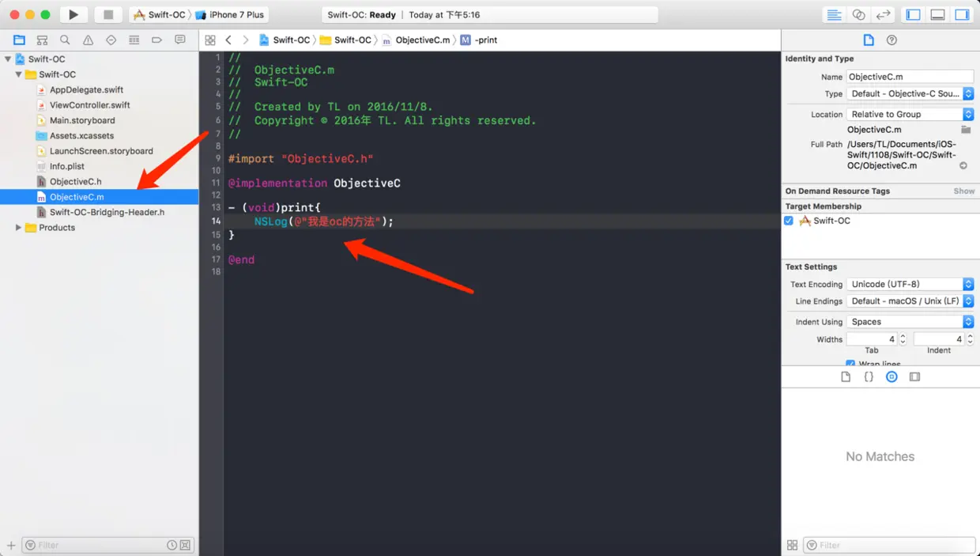Open the Symbol navigator
The image size is (980, 556).
click(x=42, y=40)
